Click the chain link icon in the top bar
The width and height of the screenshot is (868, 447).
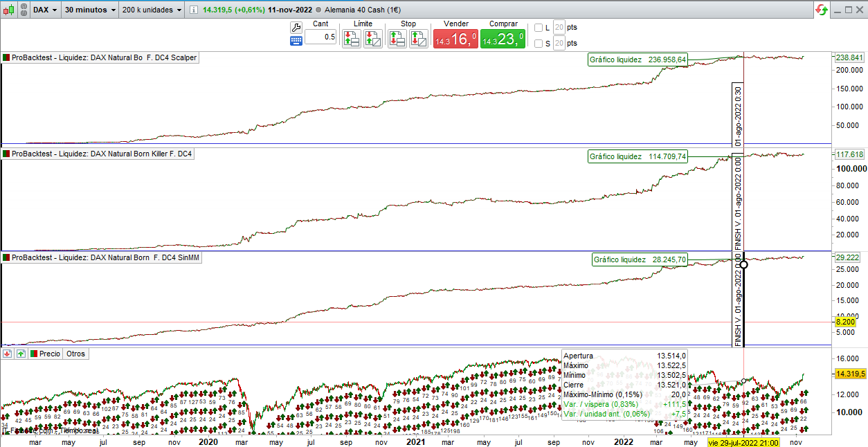23,10
